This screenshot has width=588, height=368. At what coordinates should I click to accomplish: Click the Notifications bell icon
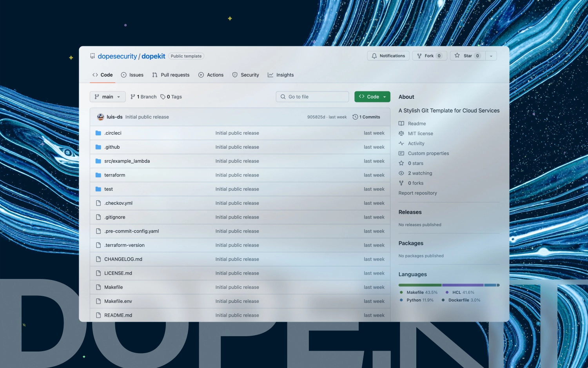pos(374,56)
